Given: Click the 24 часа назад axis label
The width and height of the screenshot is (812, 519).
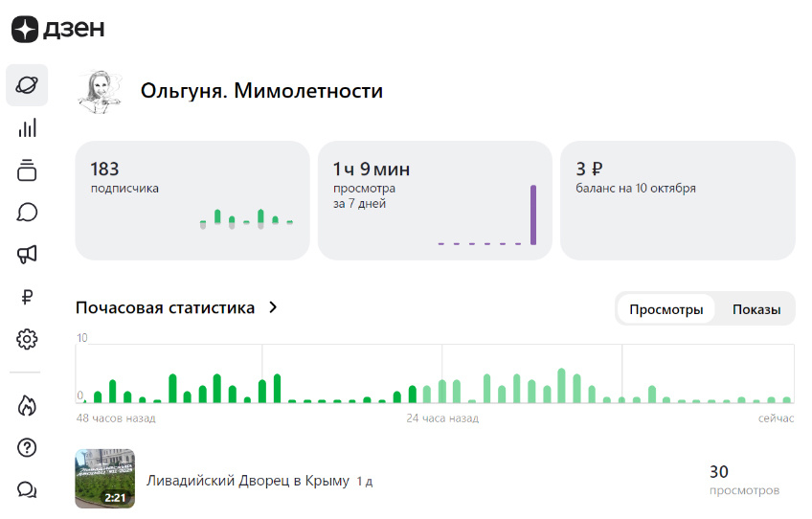Looking at the screenshot, I should click(x=442, y=418).
